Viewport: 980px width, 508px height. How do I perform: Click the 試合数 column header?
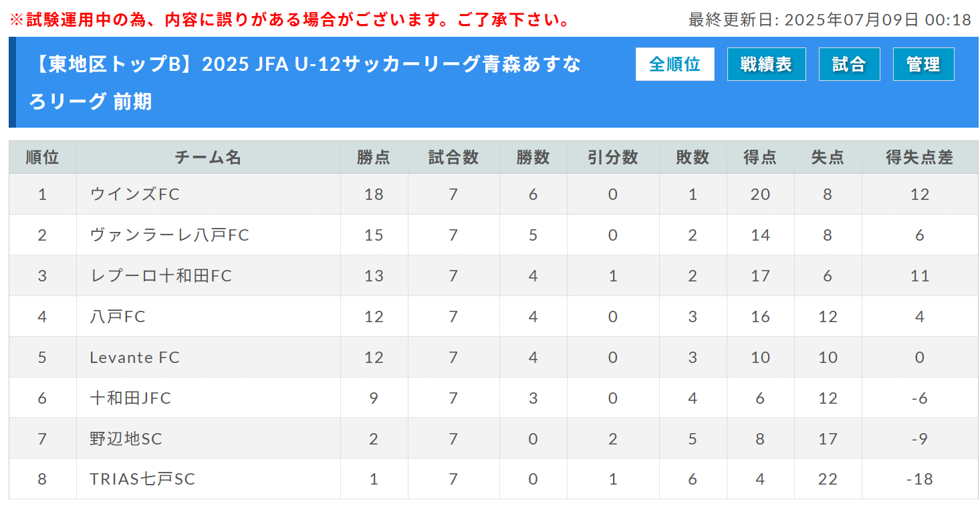(453, 157)
